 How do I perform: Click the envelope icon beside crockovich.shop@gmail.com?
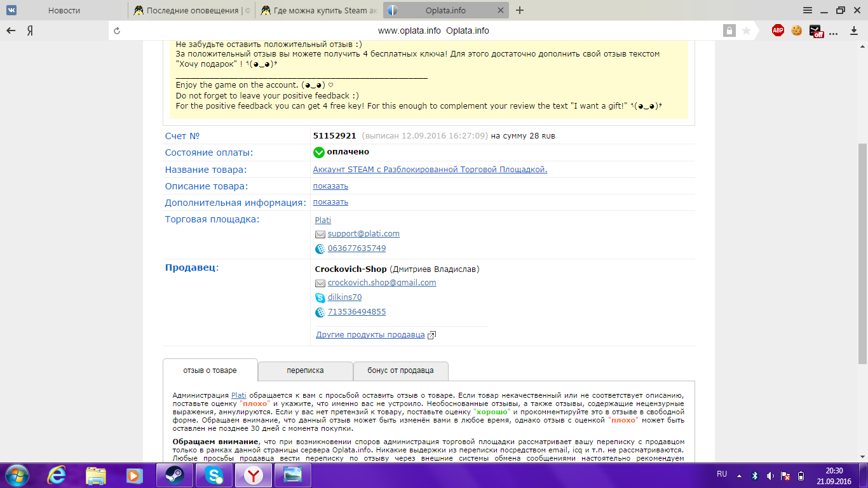[x=320, y=283]
